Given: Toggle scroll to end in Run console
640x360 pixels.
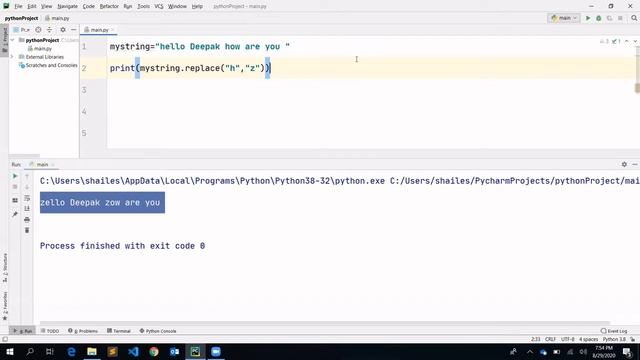Looking at the screenshot, I should pyautogui.click(x=27, y=209).
